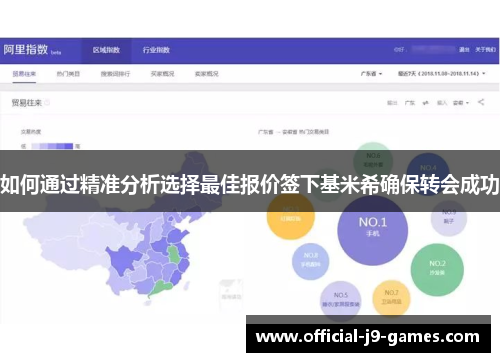Click the 阿里指数 logo
This screenshot has width=500, height=362.
pos(26,50)
